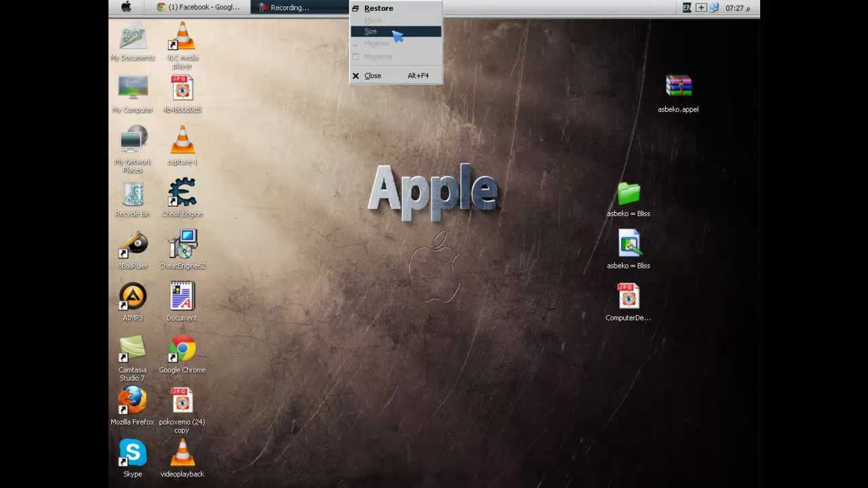
Task: Select the asbeko.appel WinRAR archive
Action: 678,94
